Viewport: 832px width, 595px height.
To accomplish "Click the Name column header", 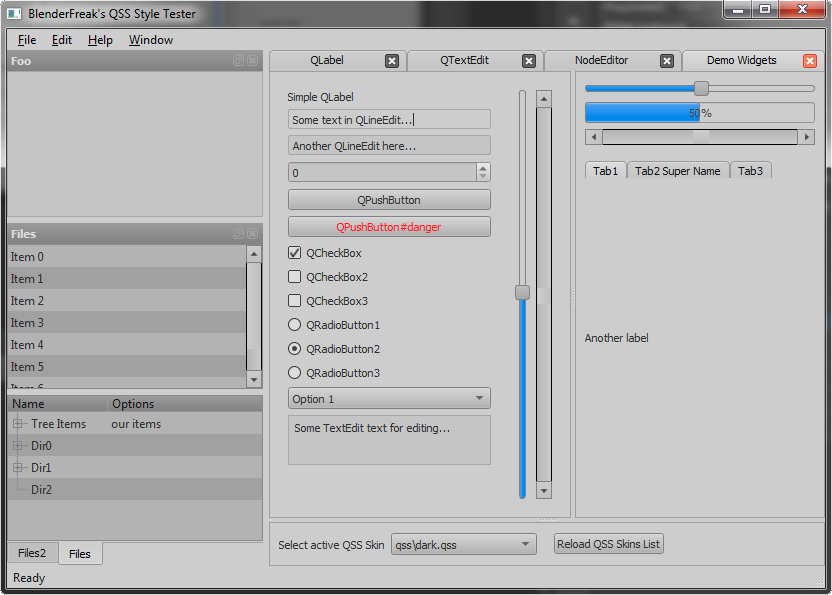I will click(58, 404).
